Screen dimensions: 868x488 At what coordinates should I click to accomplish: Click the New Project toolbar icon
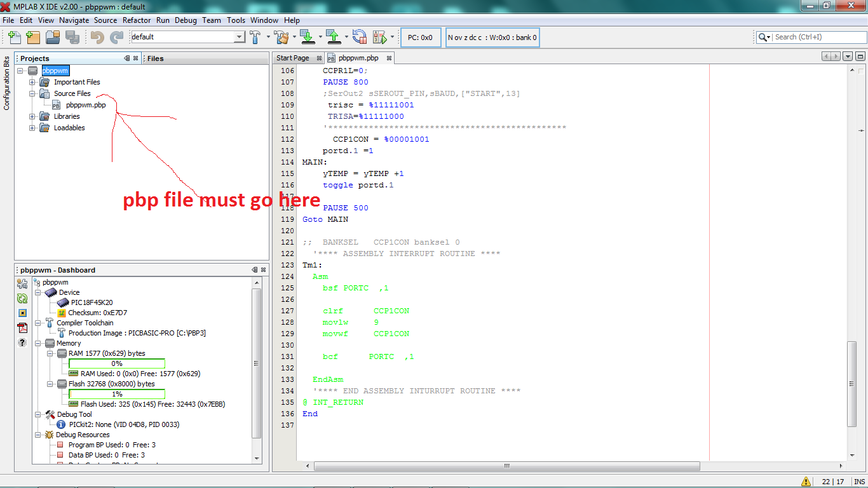33,37
